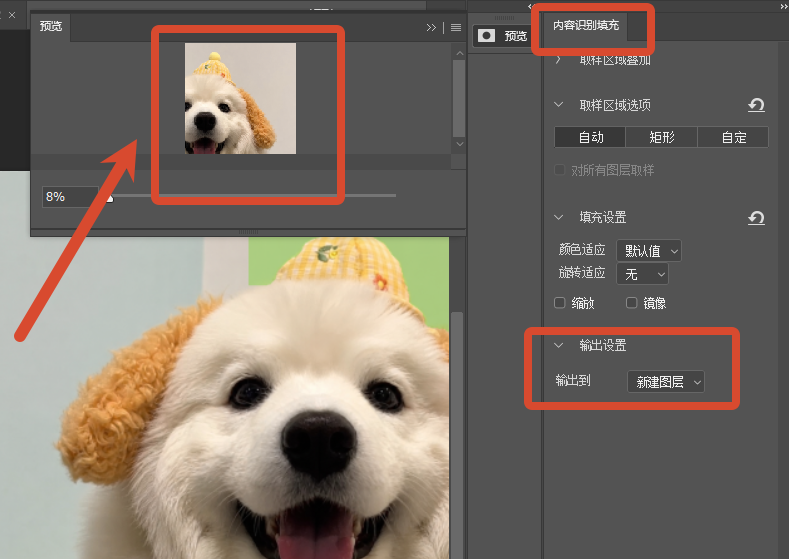Collapse the 填充设置 section
This screenshot has width=789, height=559.
pos(558,217)
